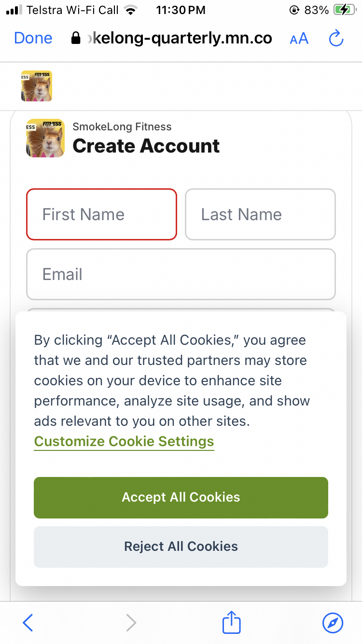Tap the Wi-Fi icon in status bar
This screenshot has height=644, width=362.
[130, 10]
